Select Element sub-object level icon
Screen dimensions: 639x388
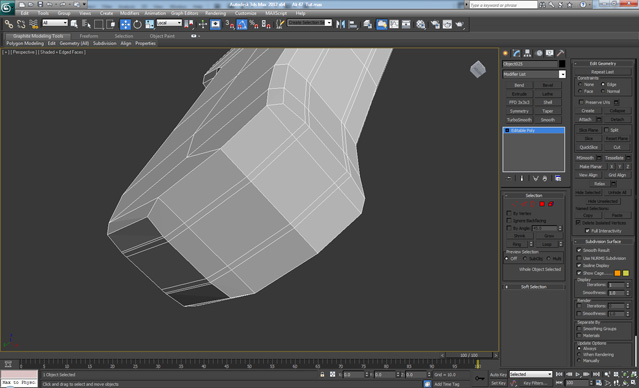click(x=551, y=204)
